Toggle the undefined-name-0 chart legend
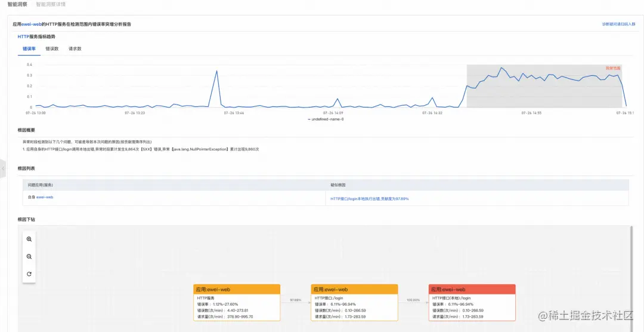Screen dimensions: 644x332 (326, 119)
